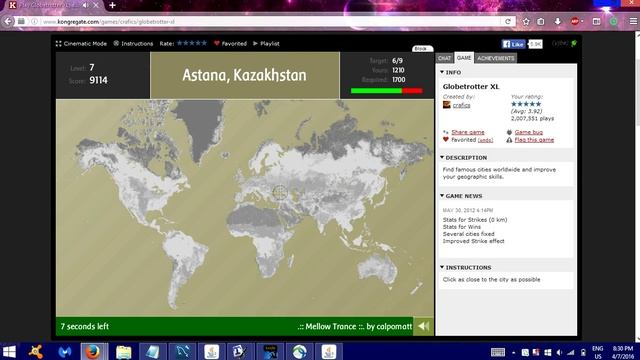Reload the page with the refresh icon
640x360 pixels.
pyautogui.click(x=508, y=22)
